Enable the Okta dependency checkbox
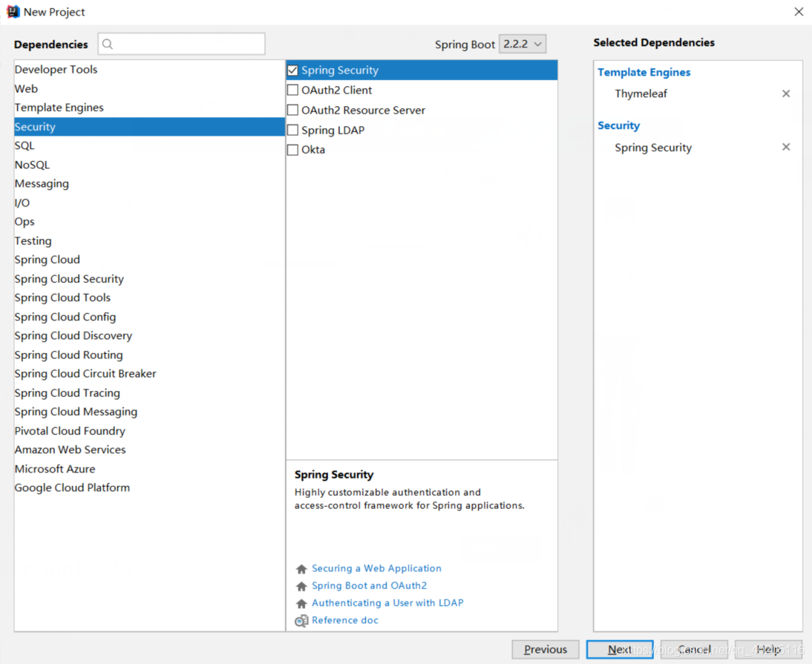This screenshot has width=812, height=664. click(292, 150)
